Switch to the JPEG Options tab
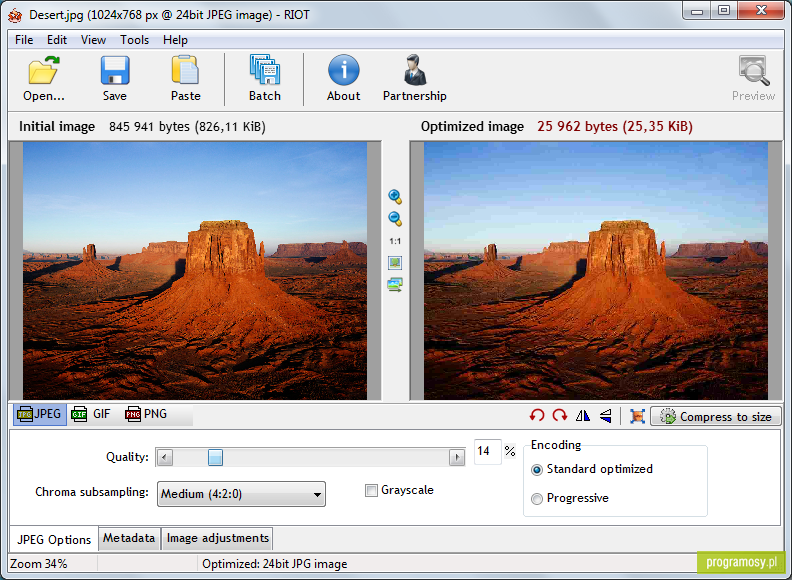Viewport: 792px width, 580px height. [54, 540]
